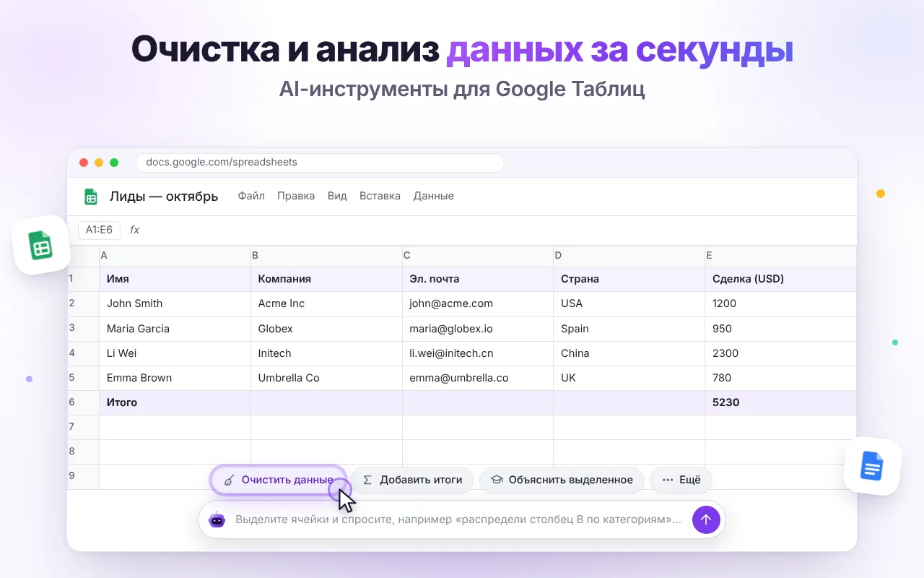Click the Эл. почта header cell

[478, 279]
